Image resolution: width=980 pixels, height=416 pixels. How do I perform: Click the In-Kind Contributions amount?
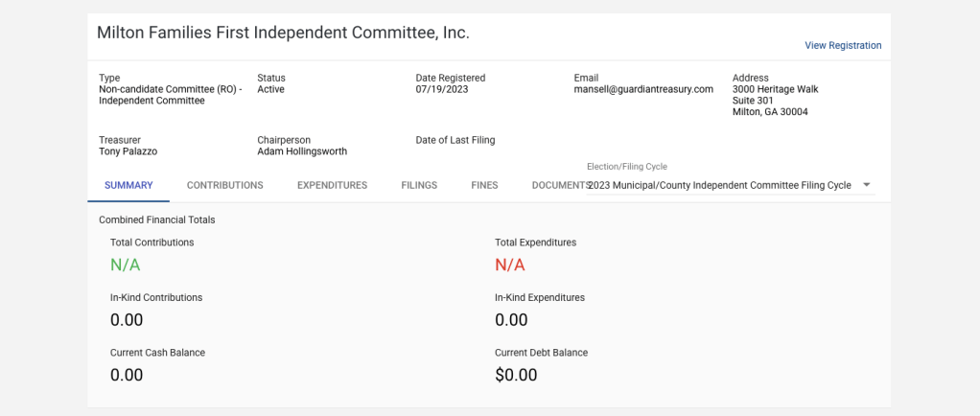[x=127, y=319]
